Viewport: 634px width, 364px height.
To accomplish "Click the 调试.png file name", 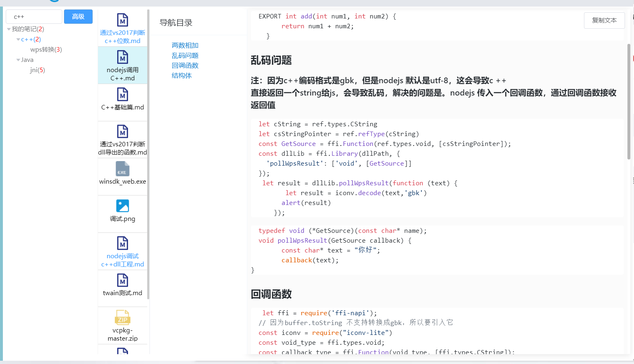I will click(x=123, y=218).
